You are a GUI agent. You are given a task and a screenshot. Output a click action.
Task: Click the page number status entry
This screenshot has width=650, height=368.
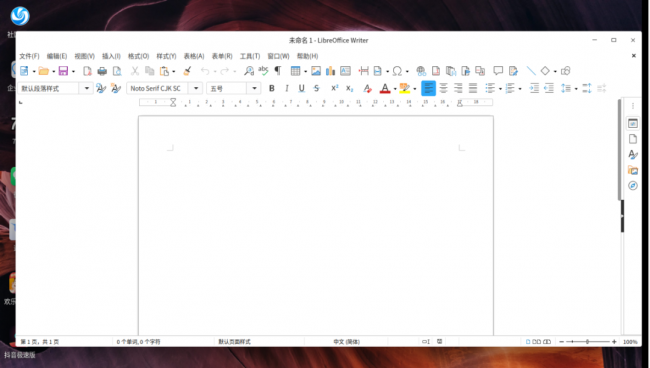coord(40,341)
